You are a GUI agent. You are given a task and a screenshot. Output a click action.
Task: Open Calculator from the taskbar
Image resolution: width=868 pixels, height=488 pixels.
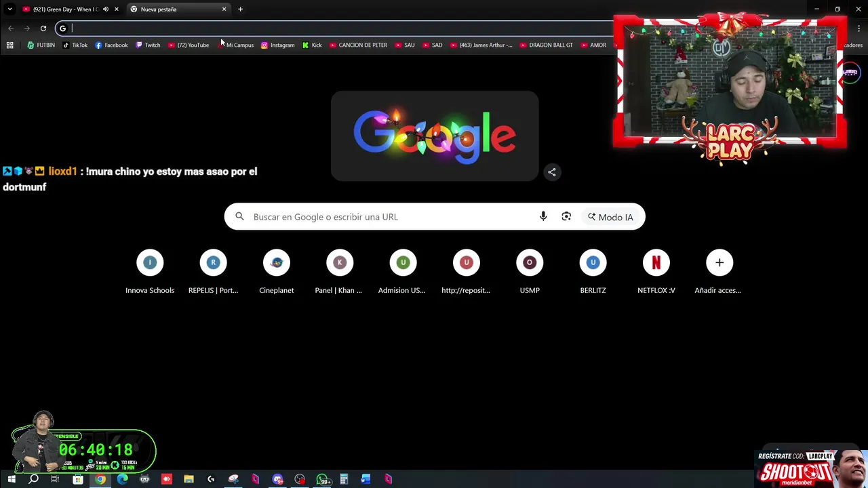pos(344,480)
